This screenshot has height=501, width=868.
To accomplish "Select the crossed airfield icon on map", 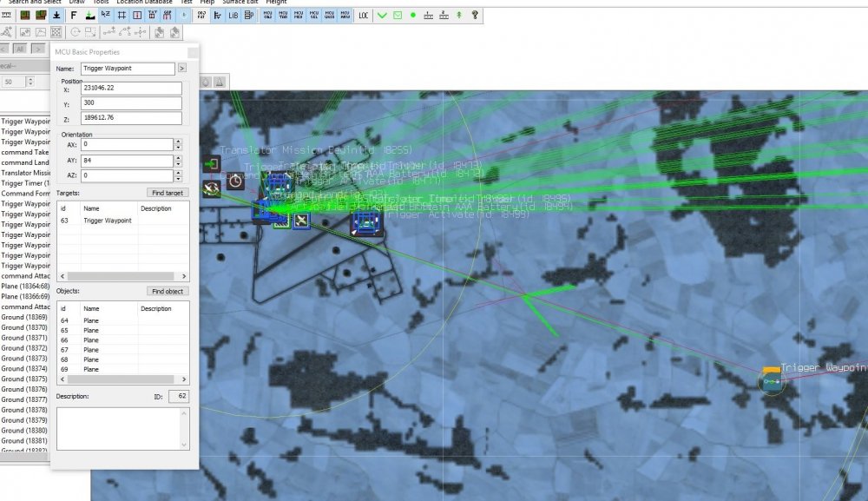I will point(301,221).
